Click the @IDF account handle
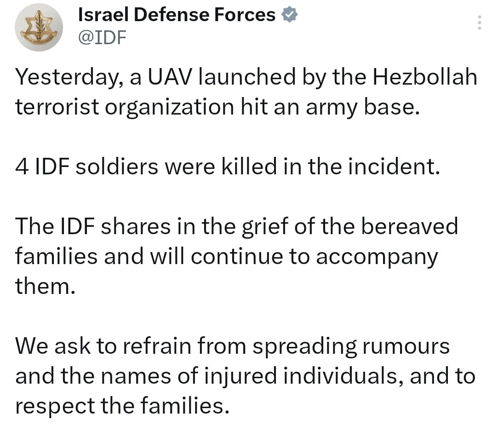Image resolution: width=504 pixels, height=426 pixels. click(x=102, y=37)
